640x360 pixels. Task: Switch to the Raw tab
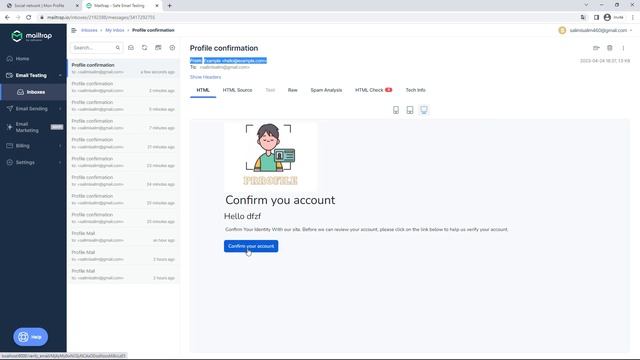pos(293,90)
